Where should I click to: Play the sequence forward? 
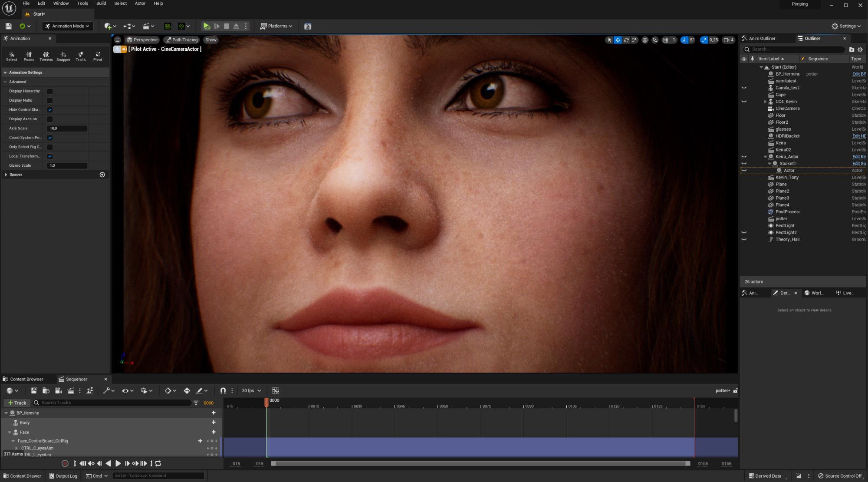pyautogui.click(x=118, y=463)
